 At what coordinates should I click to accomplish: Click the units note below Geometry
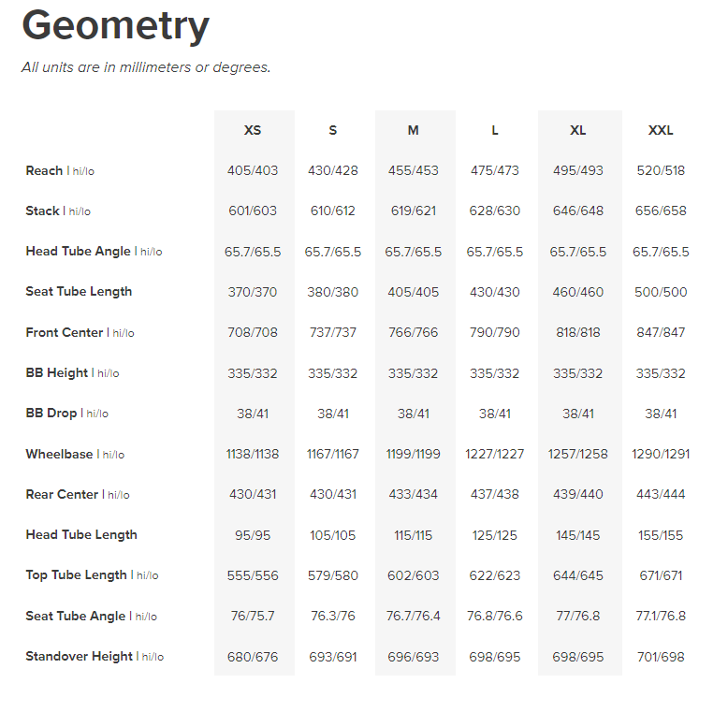pyautogui.click(x=146, y=67)
